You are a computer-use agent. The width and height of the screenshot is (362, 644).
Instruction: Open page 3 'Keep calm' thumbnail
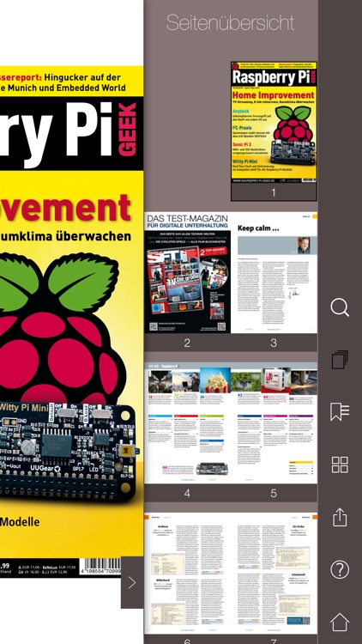[x=275, y=273]
